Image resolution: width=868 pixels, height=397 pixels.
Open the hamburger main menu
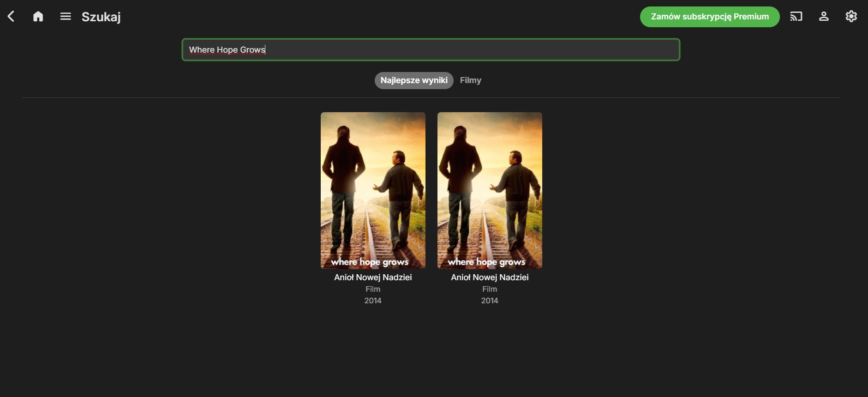pyautogui.click(x=66, y=17)
